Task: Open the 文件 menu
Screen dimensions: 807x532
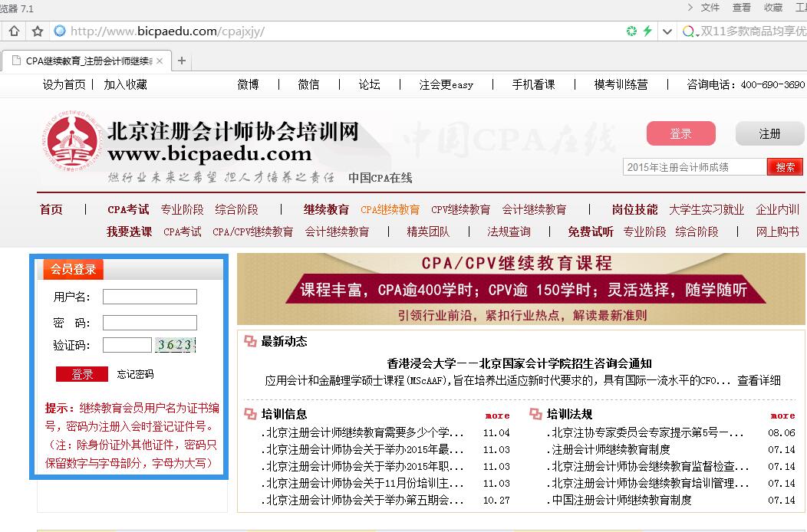Action: [710, 8]
